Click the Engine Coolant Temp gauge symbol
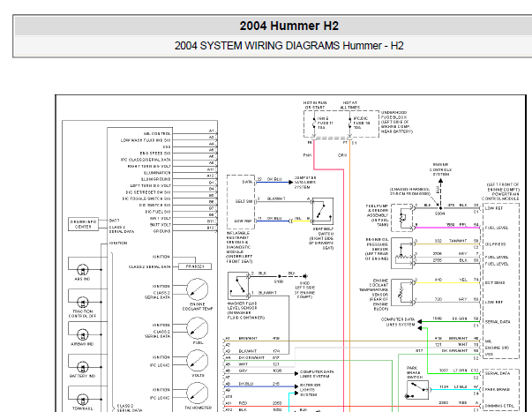Image resolution: width=532 pixels, height=412 pixels. (x=197, y=289)
